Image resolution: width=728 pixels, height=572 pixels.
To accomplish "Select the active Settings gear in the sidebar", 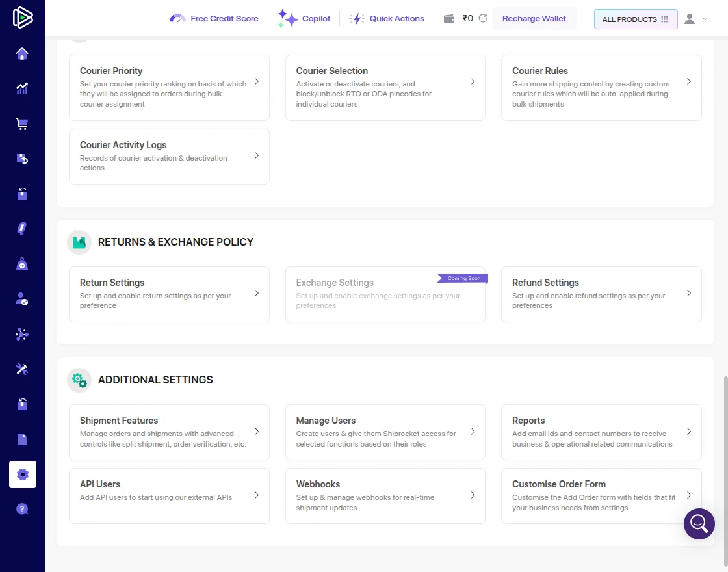I will tap(23, 474).
